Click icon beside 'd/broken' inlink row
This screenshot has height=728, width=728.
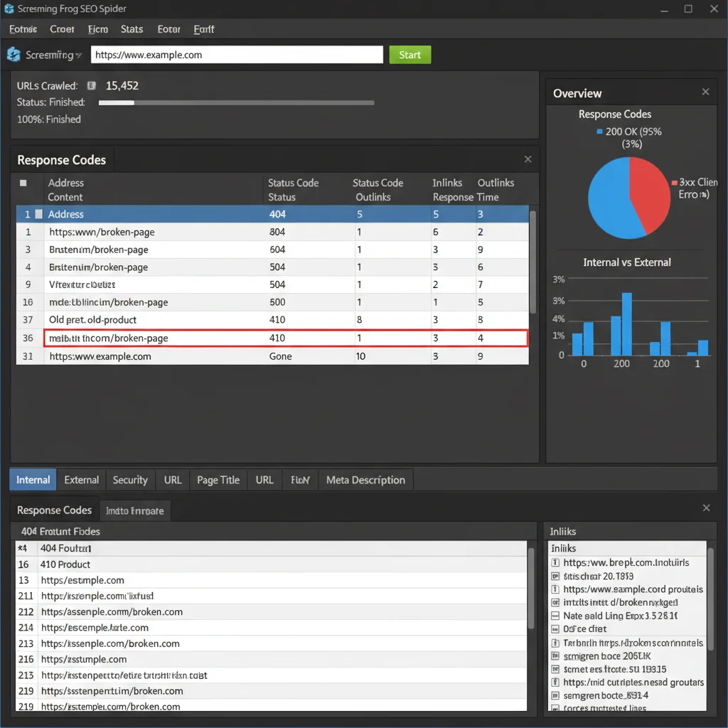coord(555,603)
